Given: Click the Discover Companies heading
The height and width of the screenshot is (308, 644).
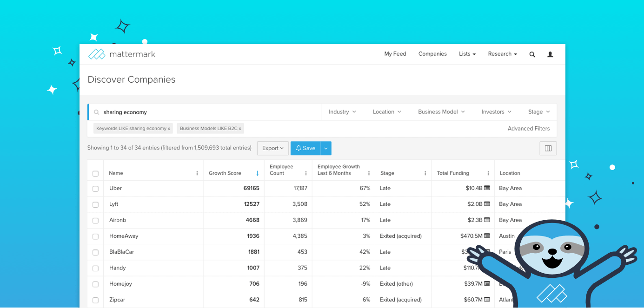Looking at the screenshot, I should [132, 79].
